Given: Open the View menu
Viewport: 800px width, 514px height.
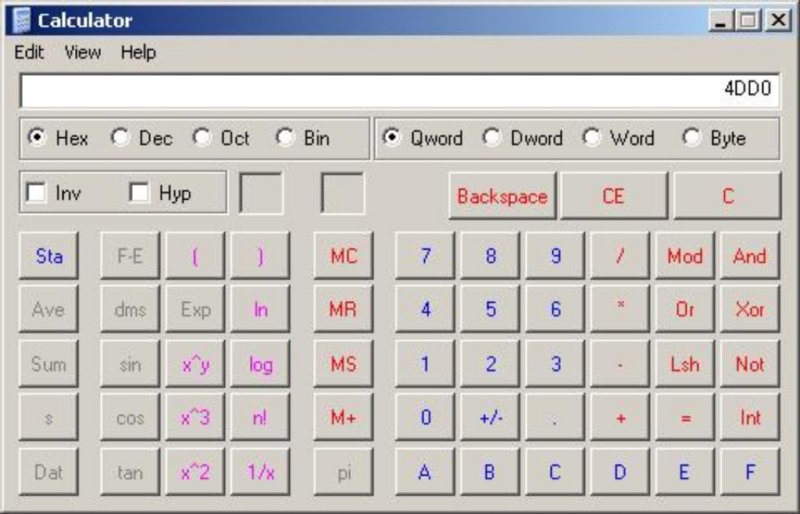Looking at the screenshot, I should click(x=83, y=52).
